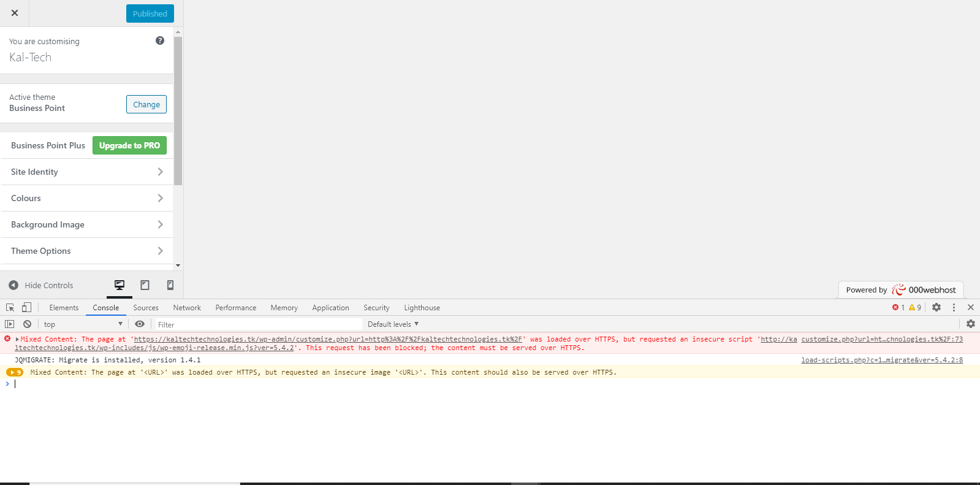Clear the console with the ban icon
Viewport: 980px width, 485px height.
point(27,324)
